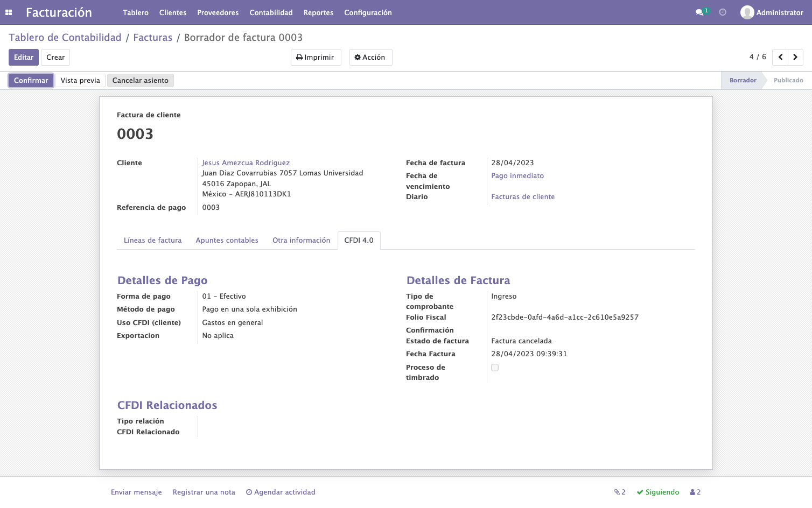Switch to the Otra información tab
This screenshot has width=812, height=508.
pos(302,241)
